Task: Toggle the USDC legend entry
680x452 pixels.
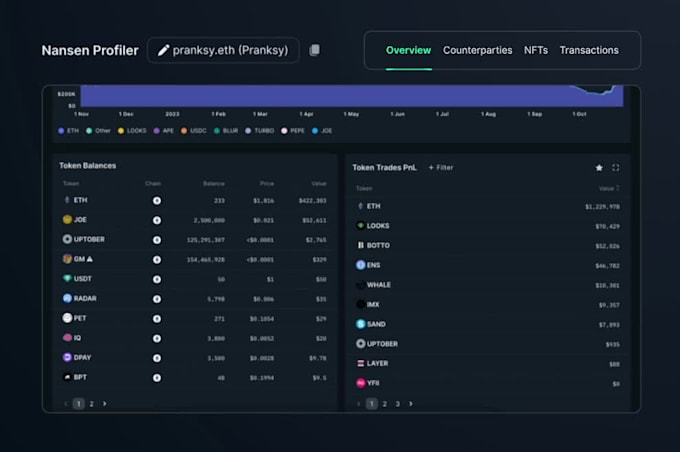Action: click(194, 131)
